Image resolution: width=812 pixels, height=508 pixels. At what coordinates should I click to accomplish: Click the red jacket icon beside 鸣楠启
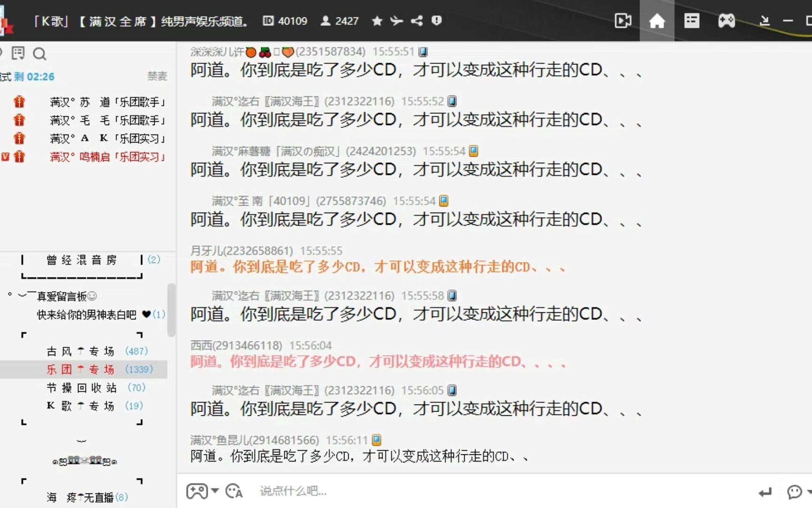19,157
